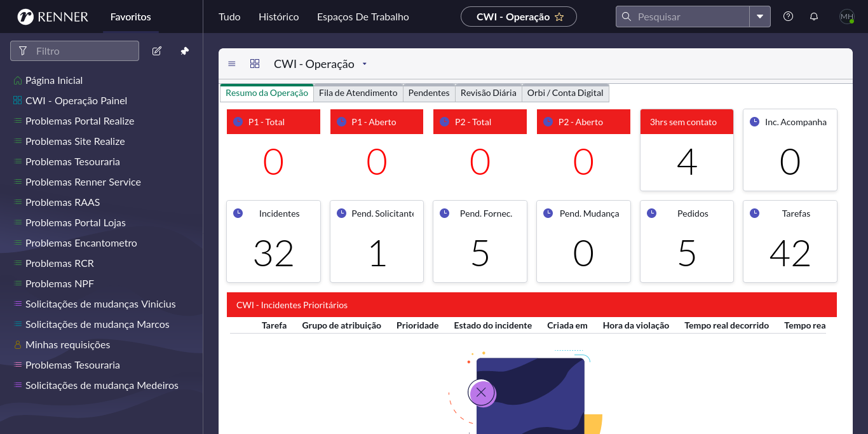
Task: Open Problemas Renner Service favorite
Action: (x=83, y=182)
